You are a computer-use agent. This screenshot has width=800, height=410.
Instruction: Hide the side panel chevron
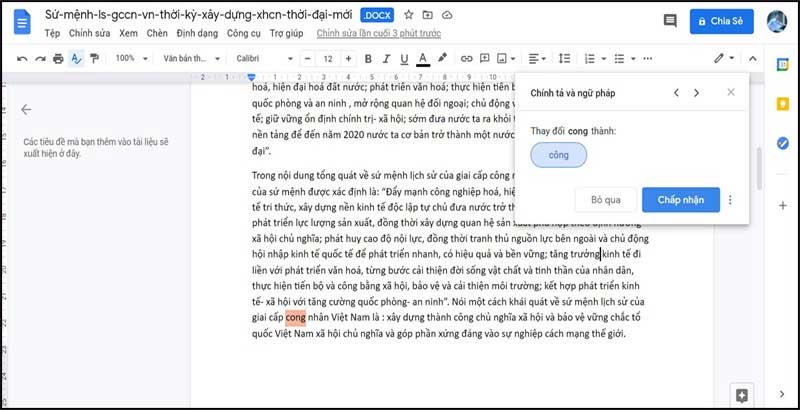782,394
